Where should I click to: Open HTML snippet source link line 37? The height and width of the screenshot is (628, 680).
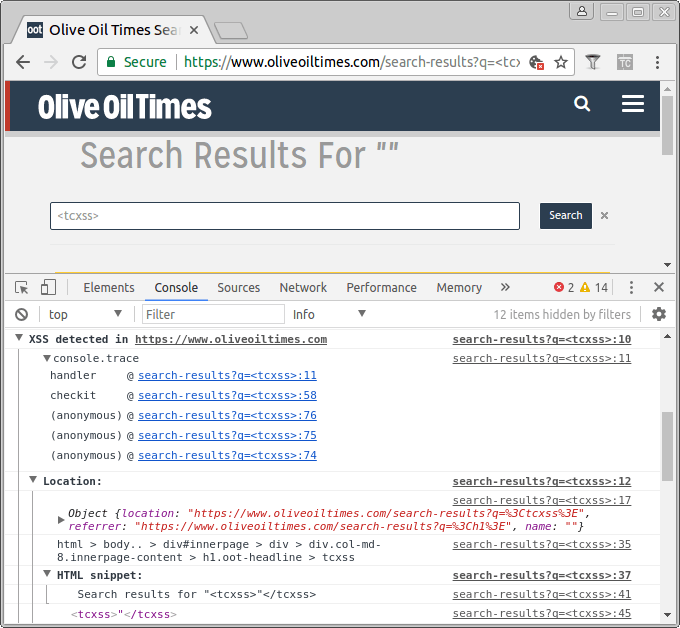(542, 575)
